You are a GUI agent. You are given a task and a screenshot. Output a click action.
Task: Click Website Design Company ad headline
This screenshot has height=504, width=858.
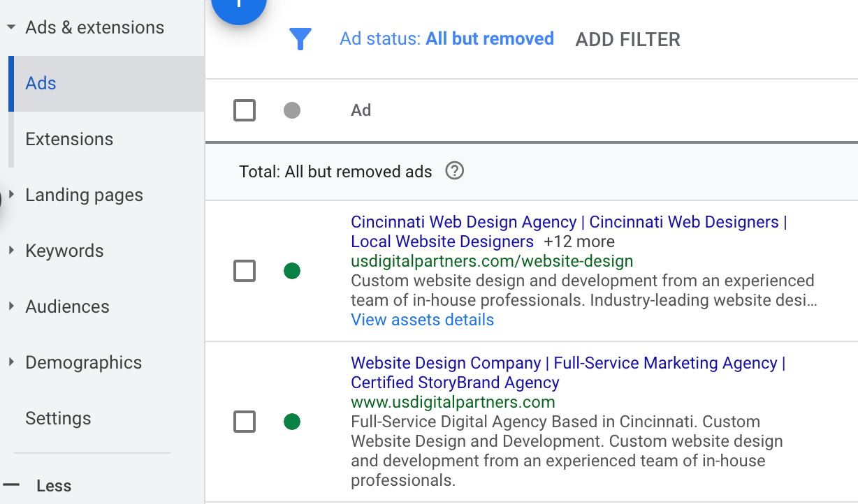pos(568,373)
